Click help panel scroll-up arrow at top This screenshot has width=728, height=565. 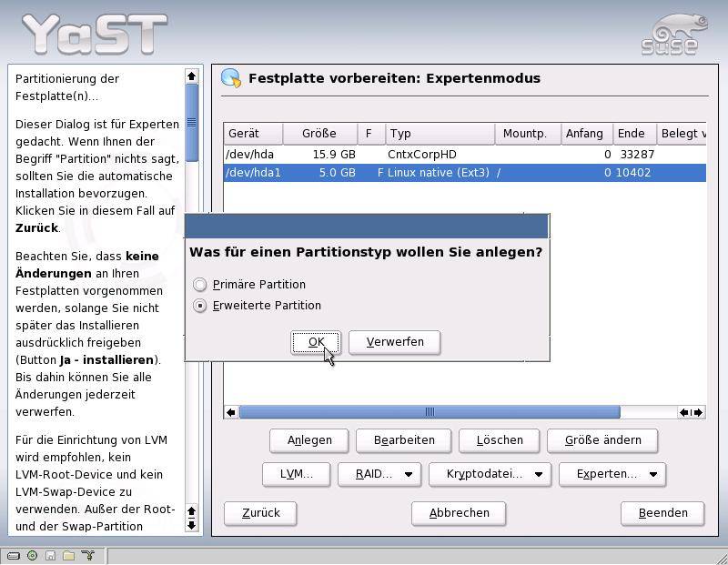pyautogui.click(x=191, y=76)
